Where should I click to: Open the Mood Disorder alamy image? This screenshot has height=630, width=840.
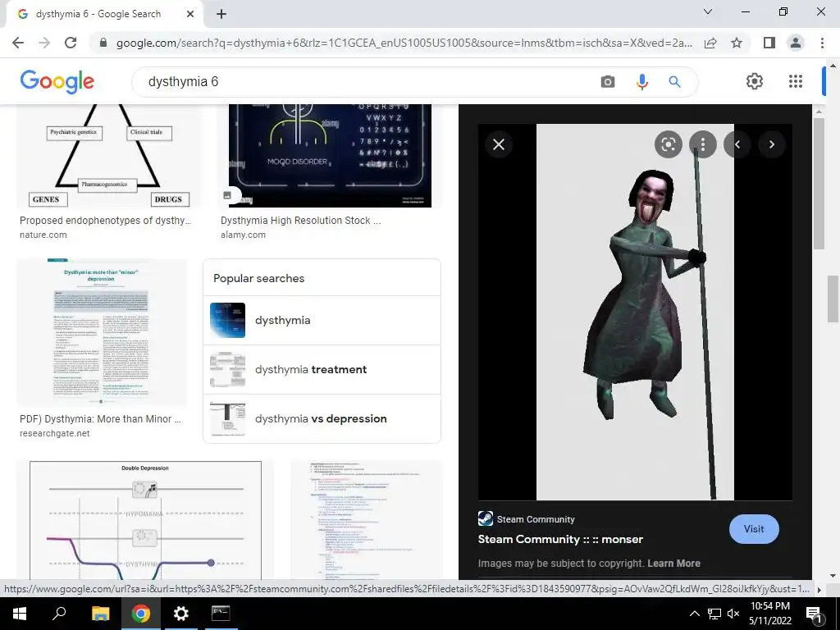click(330, 156)
